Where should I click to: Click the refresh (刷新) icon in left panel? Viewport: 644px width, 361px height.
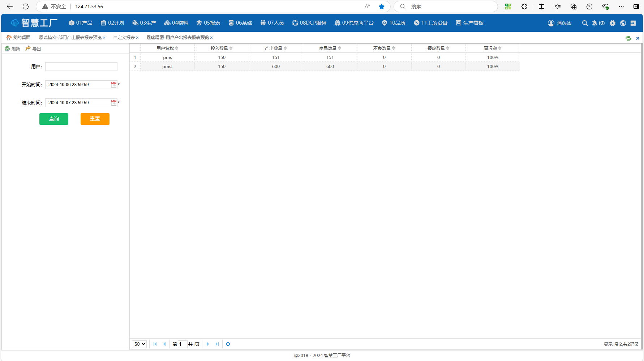[7, 48]
